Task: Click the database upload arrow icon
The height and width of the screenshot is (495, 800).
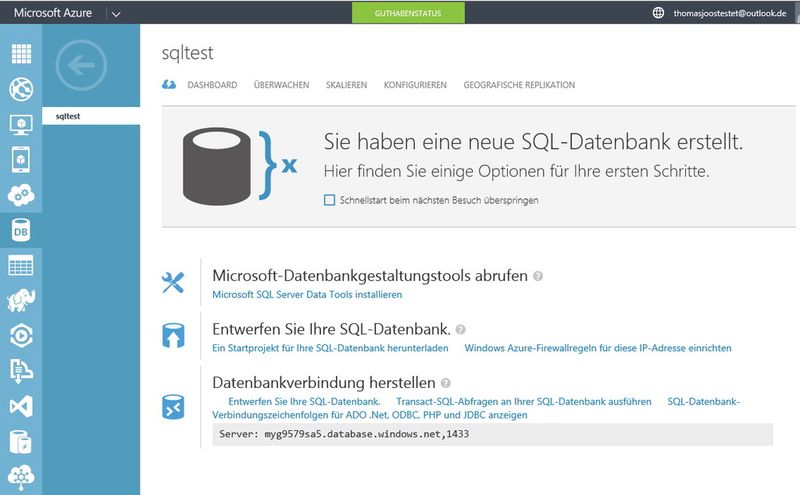Action: 173,335
